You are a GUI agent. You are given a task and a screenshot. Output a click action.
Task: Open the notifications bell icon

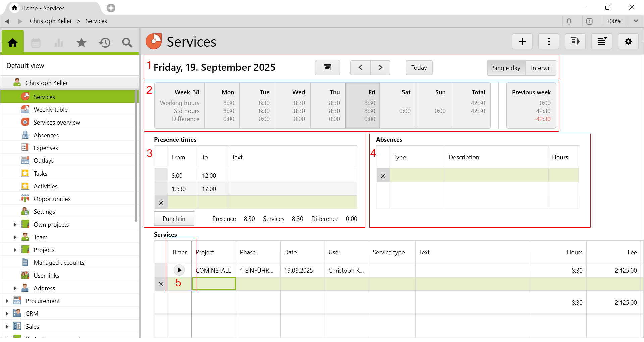coord(569,21)
